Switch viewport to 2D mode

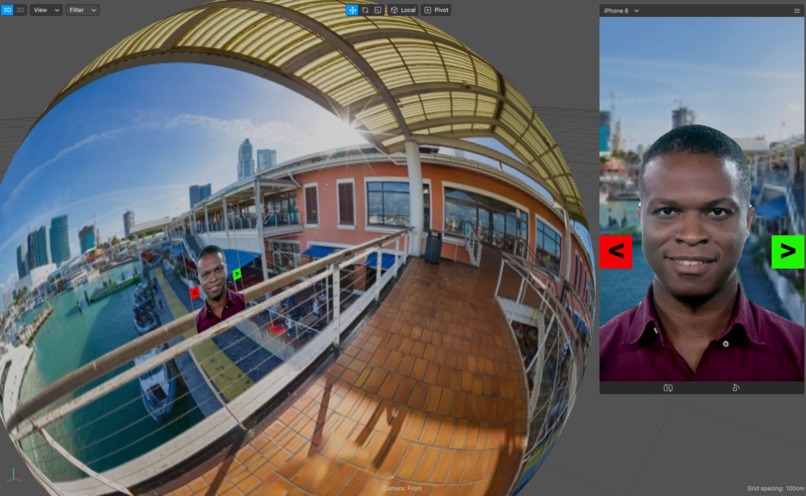pyautogui.click(x=20, y=10)
